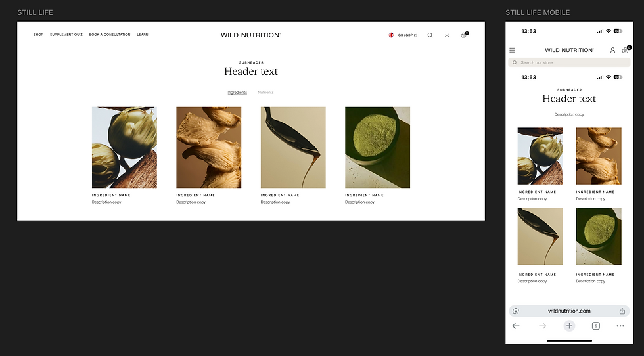Click the magnifier icon inside mobile search field

tap(515, 63)
